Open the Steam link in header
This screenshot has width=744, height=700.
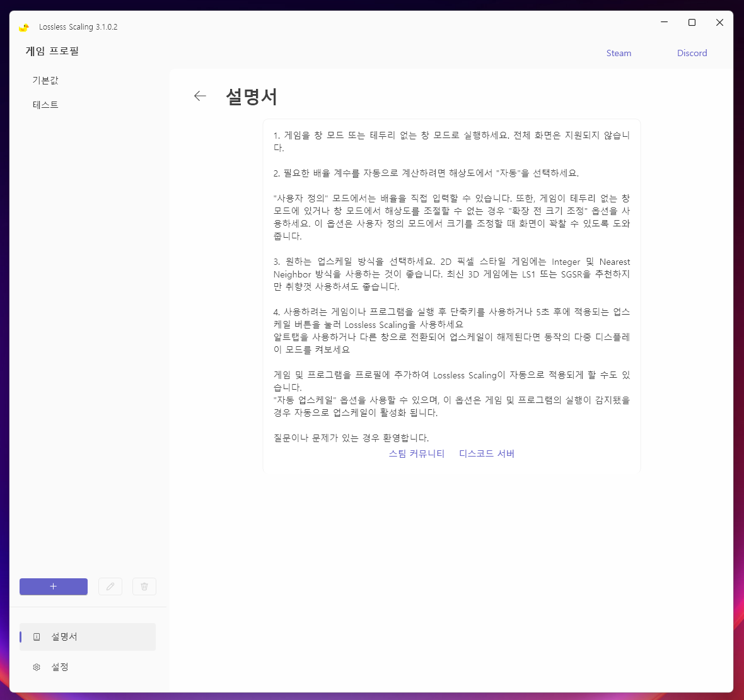click(619, 53)
